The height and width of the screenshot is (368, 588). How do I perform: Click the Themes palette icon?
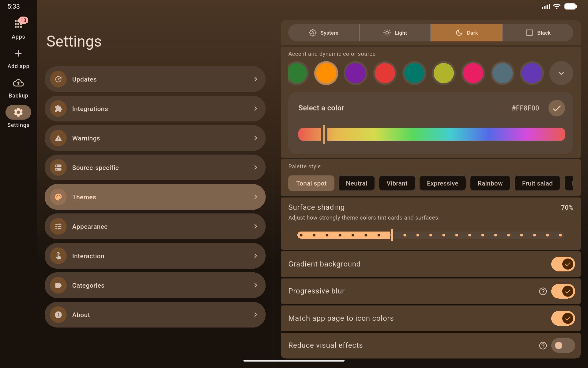pyautogui.click(x=58, y=197)
